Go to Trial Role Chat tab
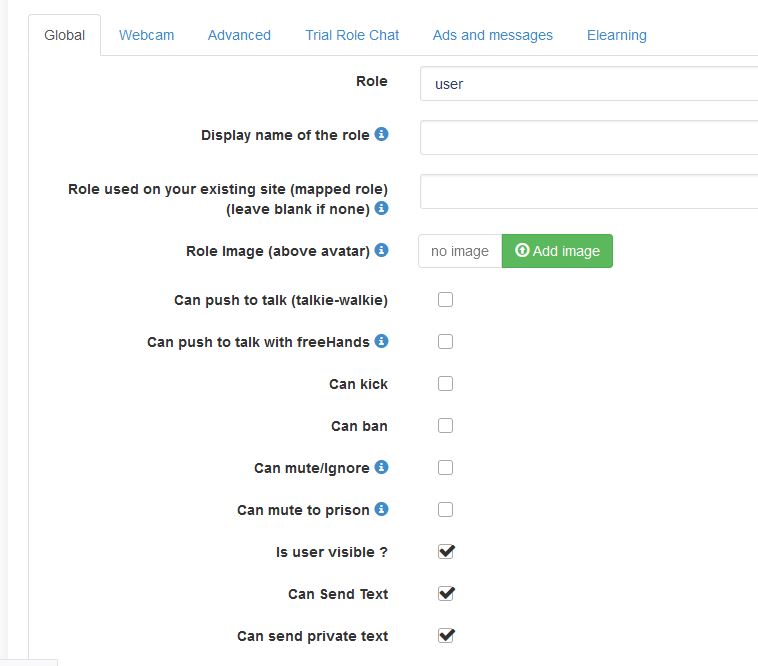The height and width of the screenshot is (666, 758). point(352,35)
